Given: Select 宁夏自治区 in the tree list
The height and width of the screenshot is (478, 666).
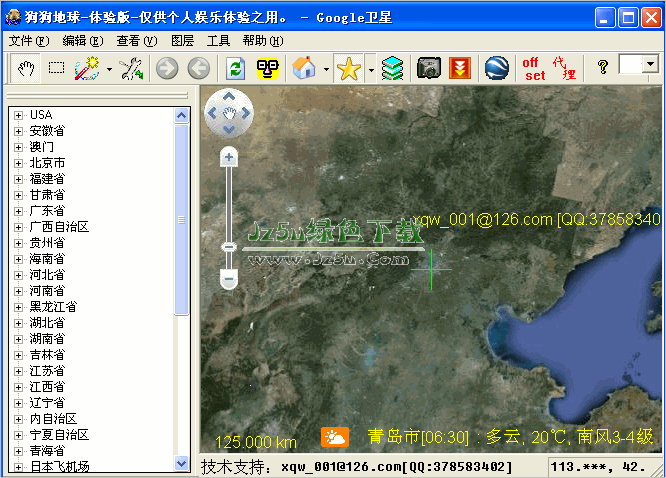Looking at the screenshot, I should click(x=59, y=435).
